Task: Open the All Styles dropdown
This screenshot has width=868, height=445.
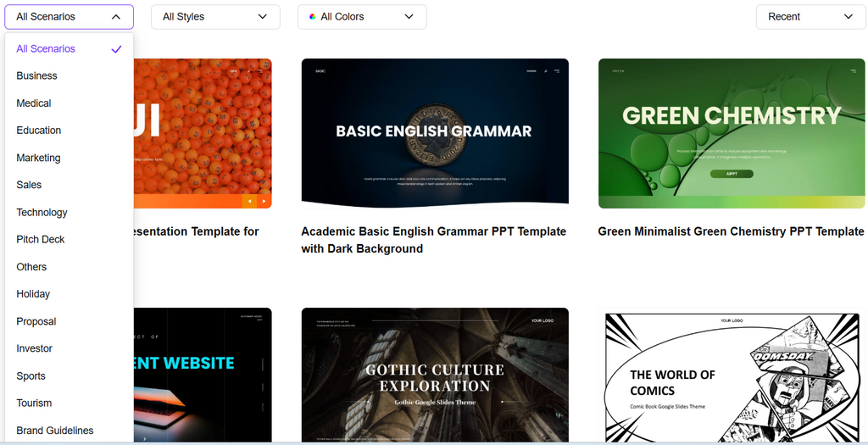Action: 215,17
